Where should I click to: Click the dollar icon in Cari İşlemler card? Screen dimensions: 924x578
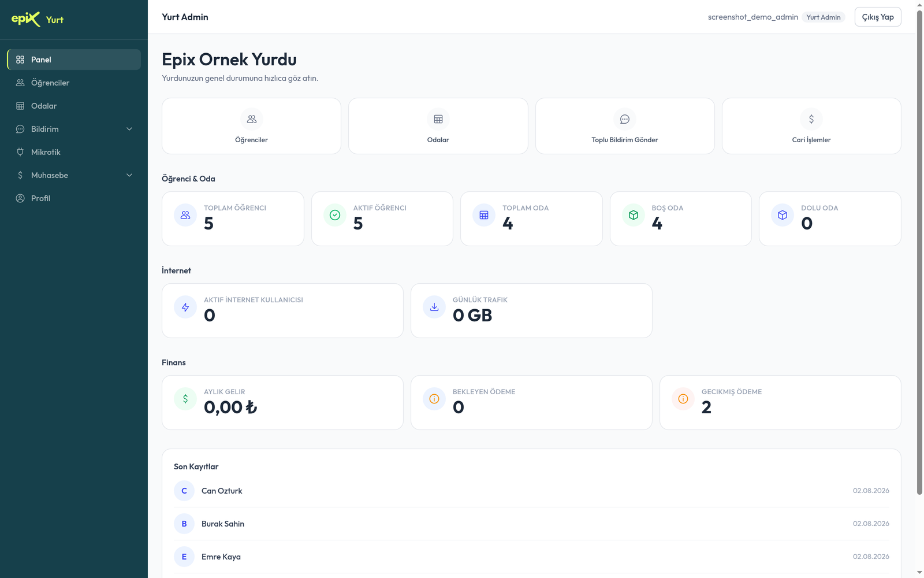click(811, 119)
